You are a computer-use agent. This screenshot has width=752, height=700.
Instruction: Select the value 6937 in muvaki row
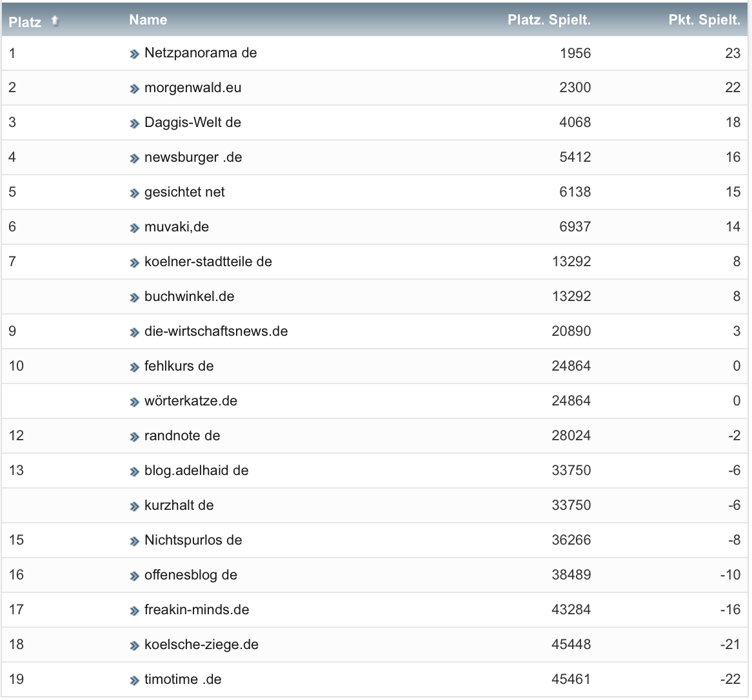[575, 227]
